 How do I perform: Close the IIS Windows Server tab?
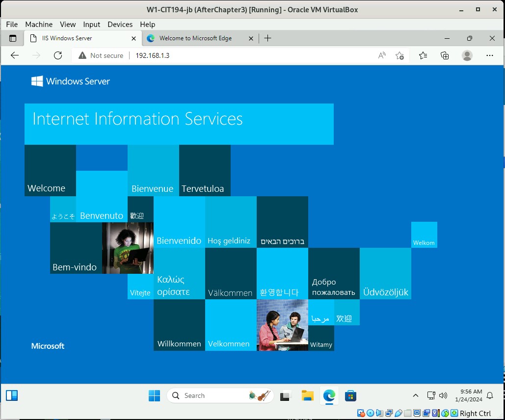133,38
